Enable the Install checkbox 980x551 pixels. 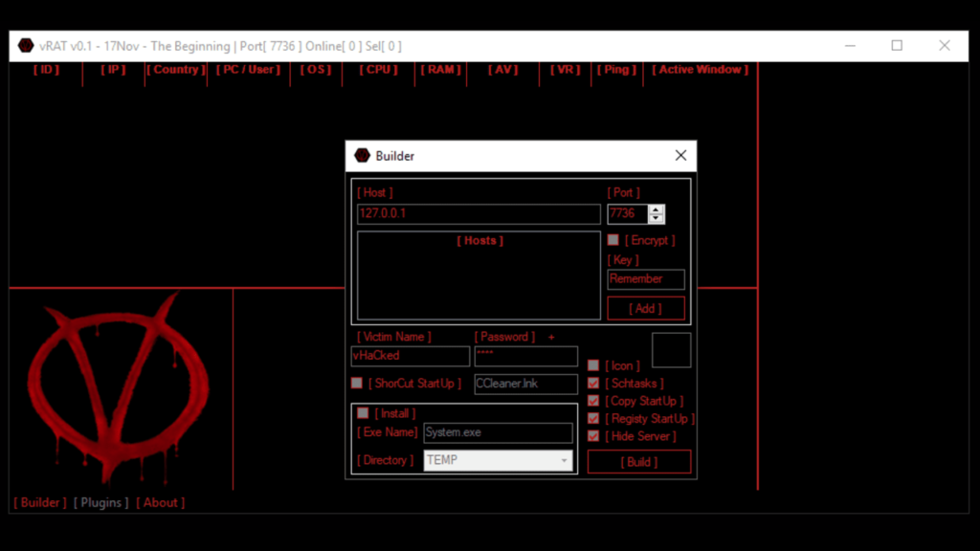(363, 413)
